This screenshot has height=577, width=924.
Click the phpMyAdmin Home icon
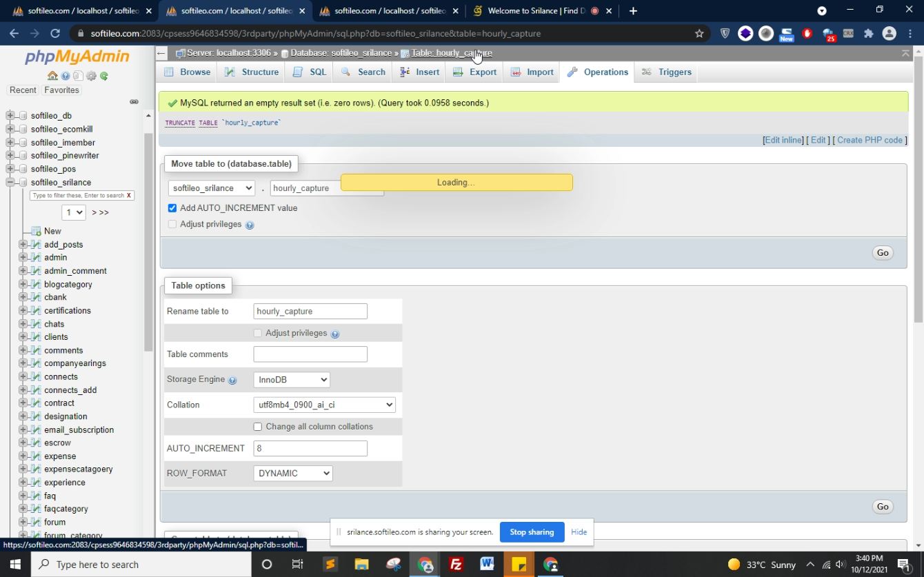point(52,76)
